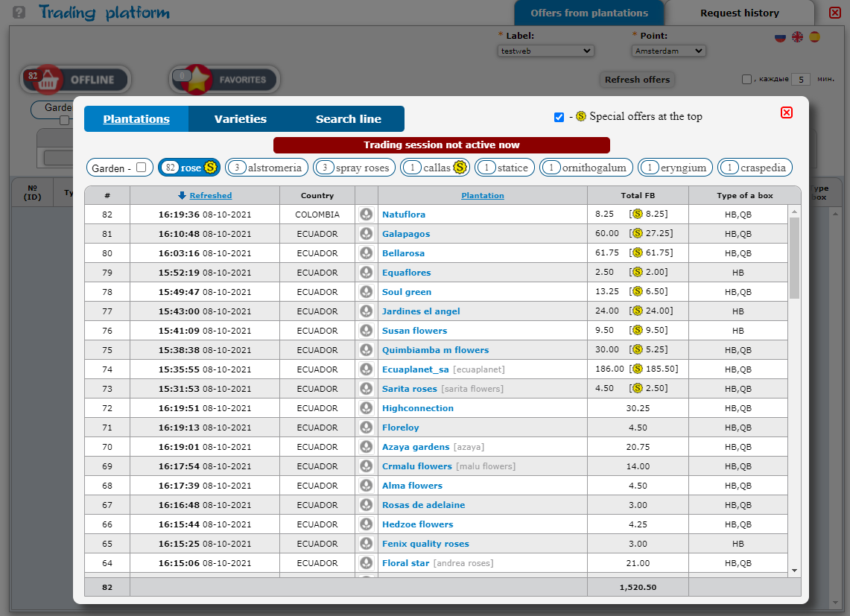The image size is (850, 616).
Task: Expand the Point dropdown set to Amsterdam
Action: tap(668, 51)
